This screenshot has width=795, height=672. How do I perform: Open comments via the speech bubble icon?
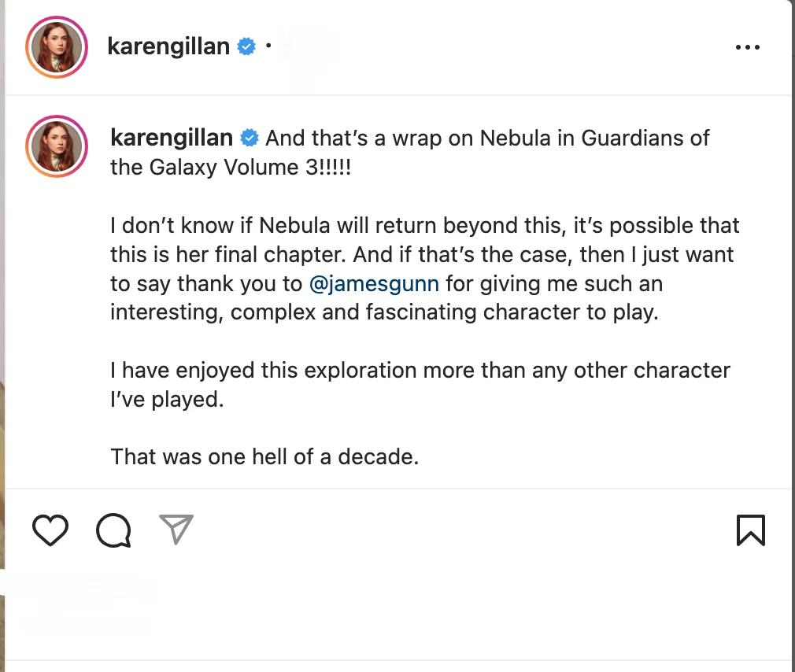tap(113, 530)
